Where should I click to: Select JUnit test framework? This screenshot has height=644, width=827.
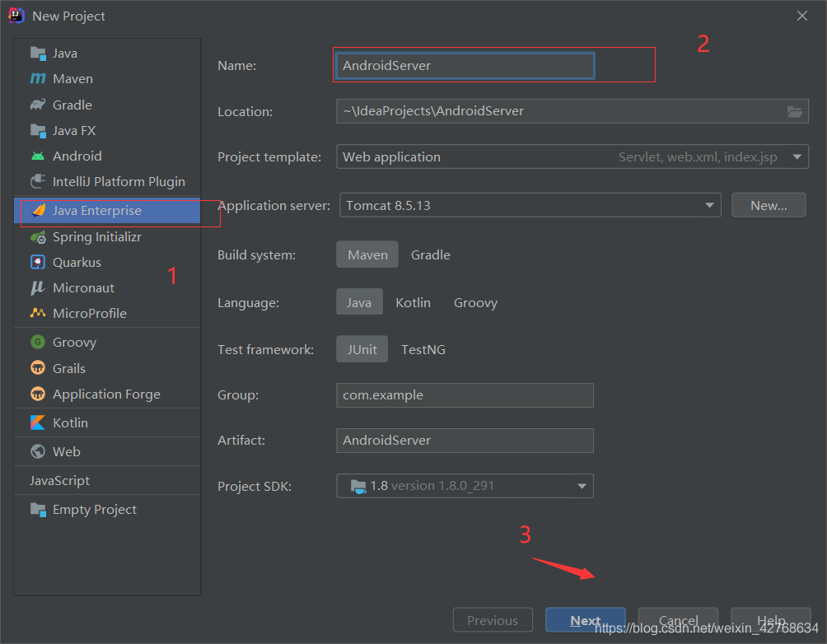click(x=362, y=349)
